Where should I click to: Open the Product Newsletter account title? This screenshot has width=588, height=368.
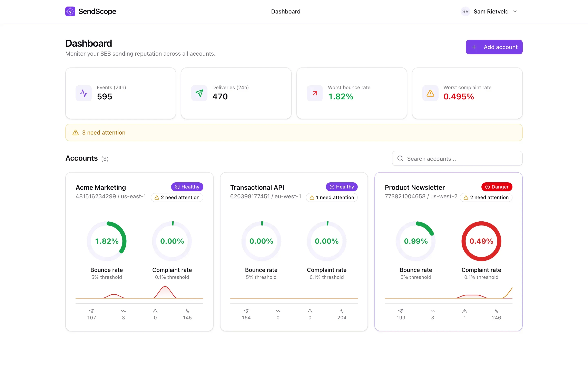(x=415, y=187)
